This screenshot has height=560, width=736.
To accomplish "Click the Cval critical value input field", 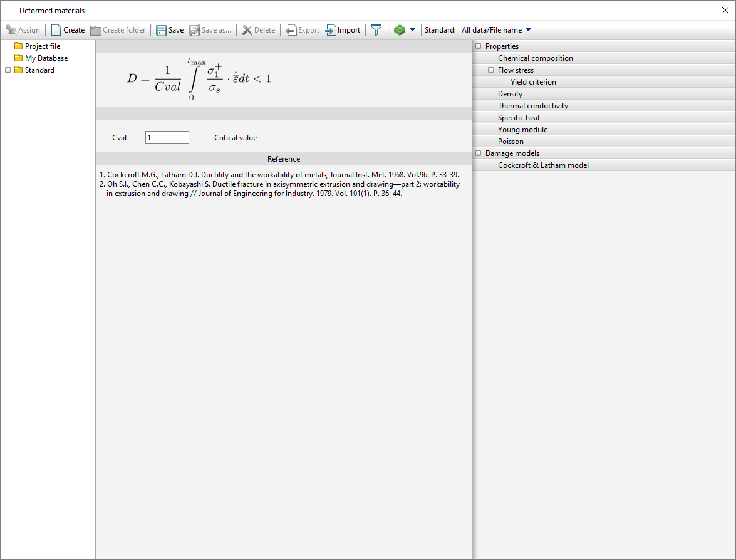I will (167, 138).
